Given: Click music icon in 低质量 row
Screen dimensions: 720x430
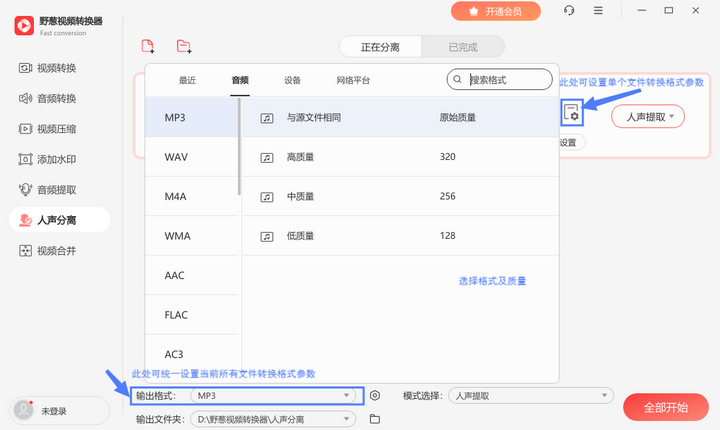Looking at the screenshot, I should click(x=267, y=237).
